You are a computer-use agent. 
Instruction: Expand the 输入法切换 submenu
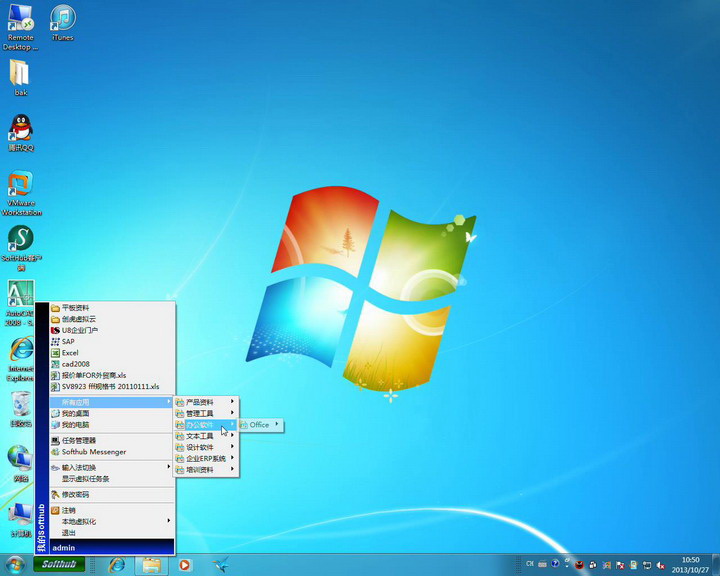[x=110, y=467]
